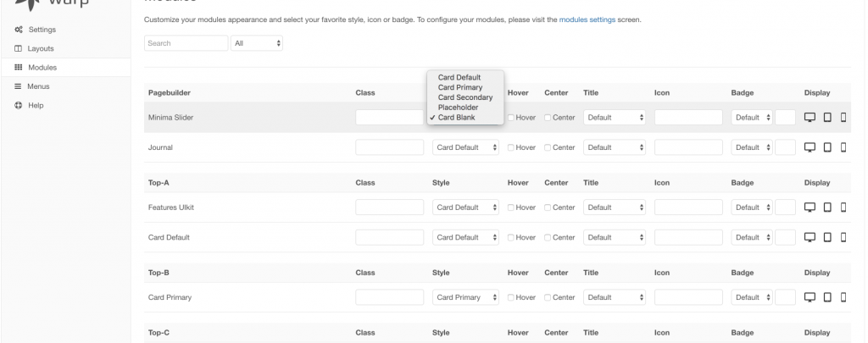This screenshot has height=343, width=868.
Task: Click Class field for Minima Slider
Action: coord(389,118)
